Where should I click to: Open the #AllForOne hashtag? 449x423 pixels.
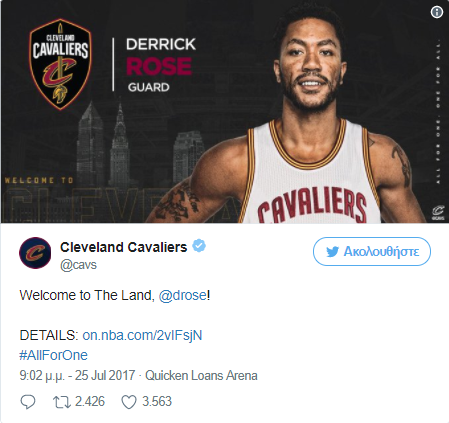tap(54, 355)
